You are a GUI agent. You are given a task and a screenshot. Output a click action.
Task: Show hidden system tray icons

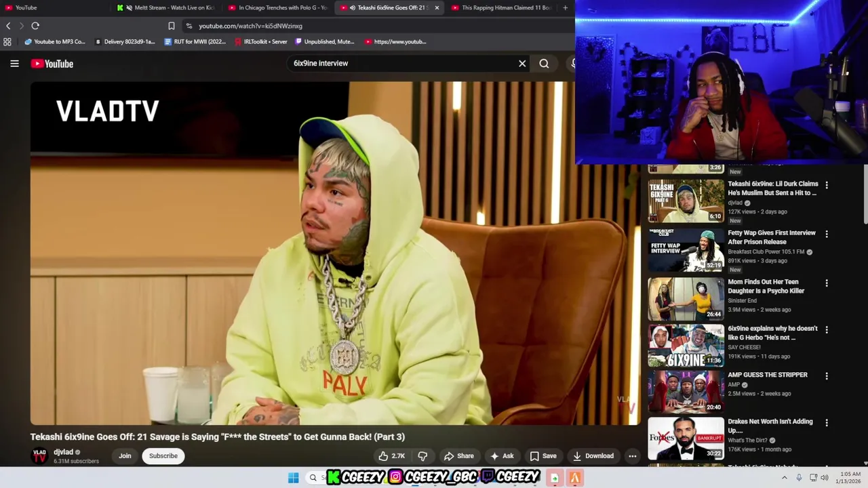click(785, 478)
